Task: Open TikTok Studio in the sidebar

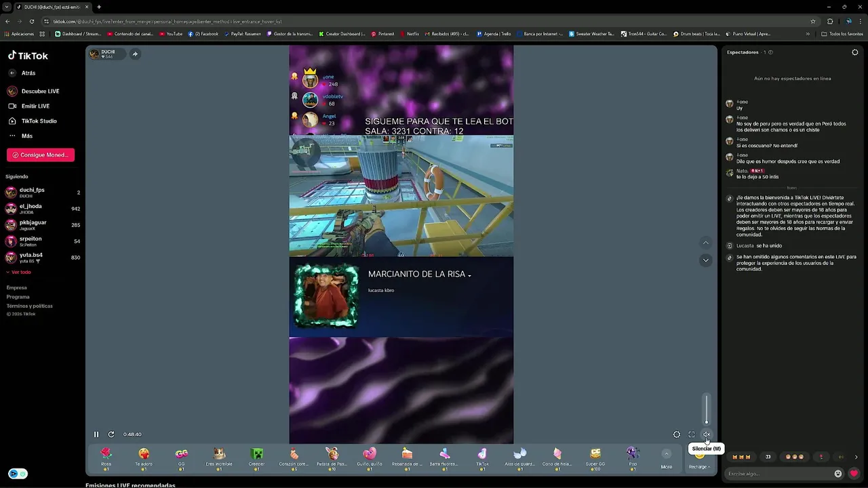Action: [33, 121]
